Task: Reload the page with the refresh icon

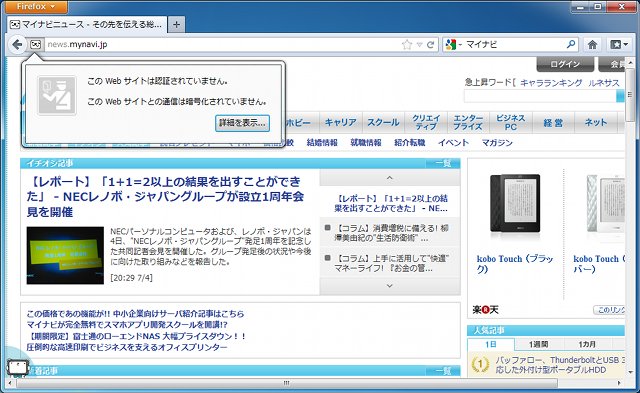Action: pos(430,44)
